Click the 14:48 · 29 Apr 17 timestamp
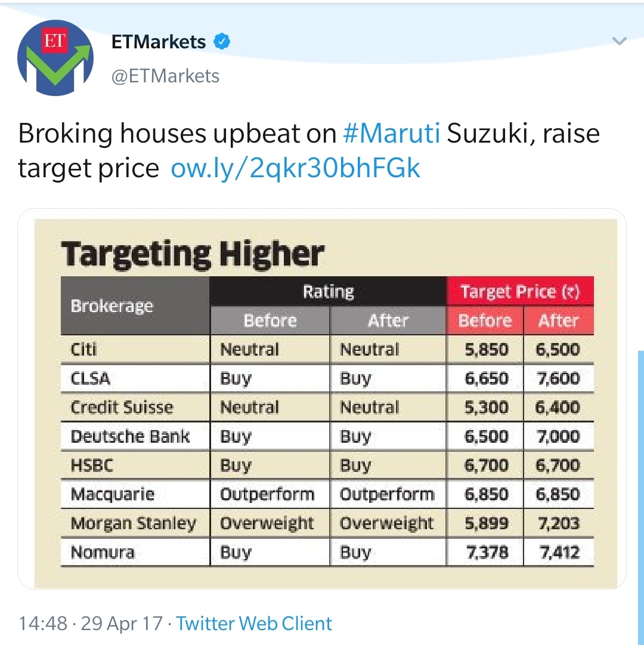 click(91, 624)
